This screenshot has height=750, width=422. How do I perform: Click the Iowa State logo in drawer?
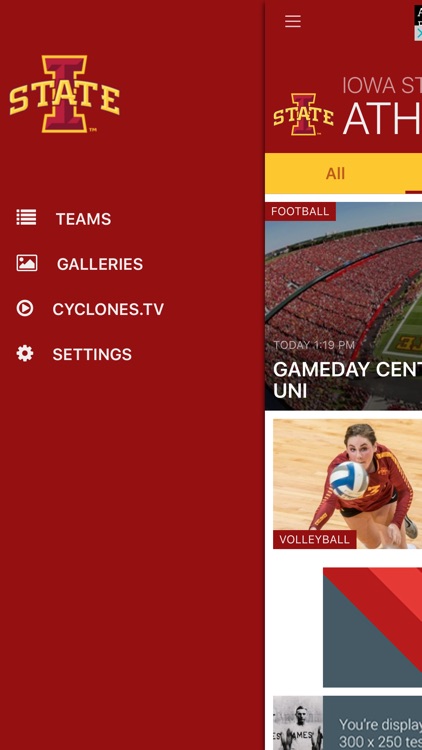(x=65, y=94)
